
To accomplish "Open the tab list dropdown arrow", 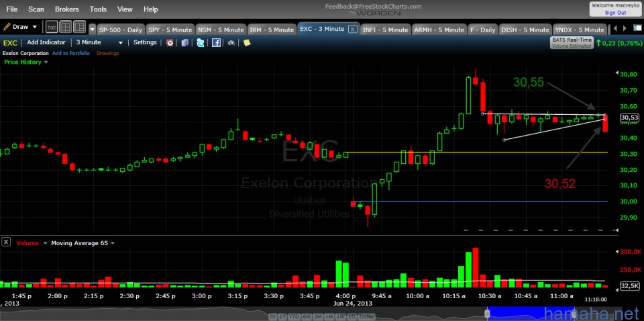I will [92, 30].
